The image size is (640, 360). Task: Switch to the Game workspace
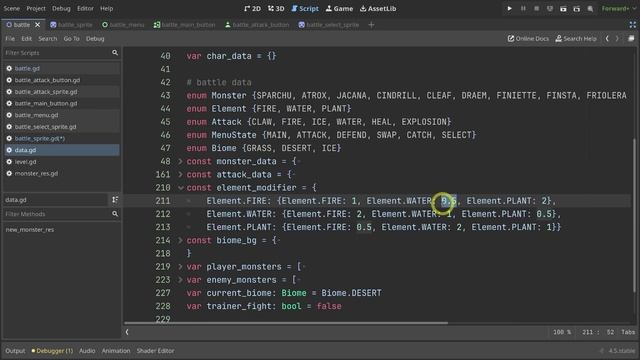pos(339,8)
